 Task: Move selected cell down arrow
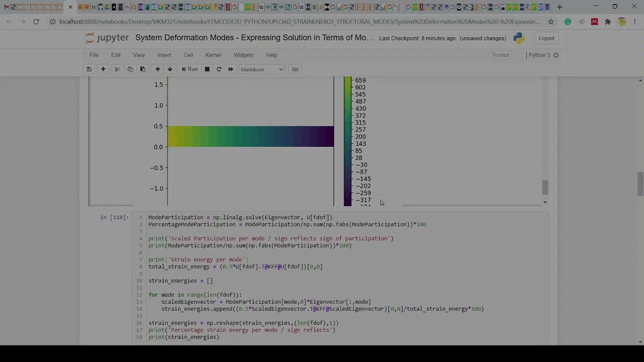click(170, 69)
